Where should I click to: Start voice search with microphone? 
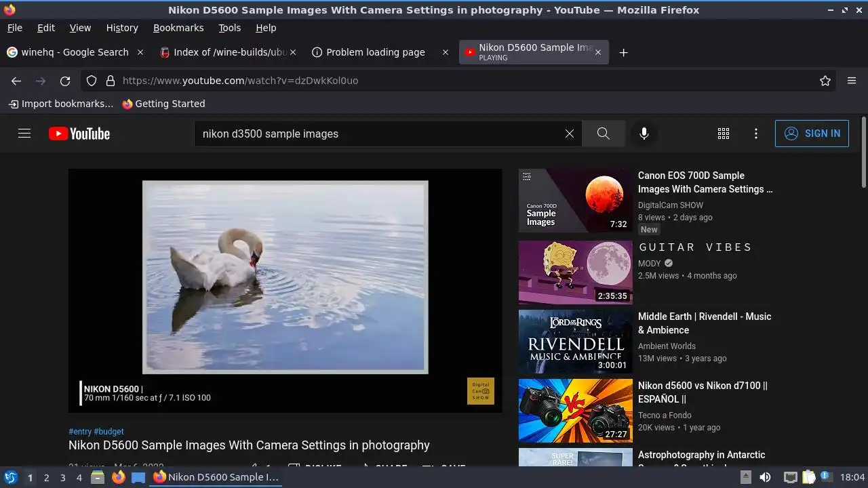point(644,134)
